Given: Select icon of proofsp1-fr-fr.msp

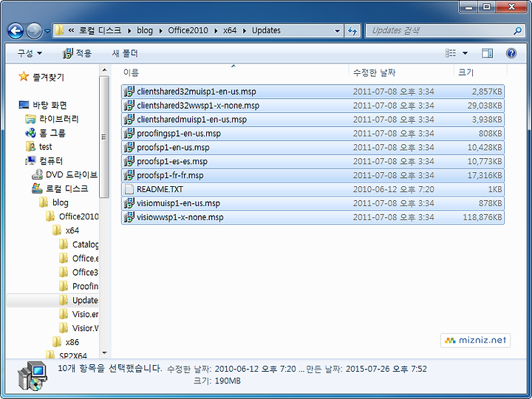Looking at the screenshot, I should point(129,175).
